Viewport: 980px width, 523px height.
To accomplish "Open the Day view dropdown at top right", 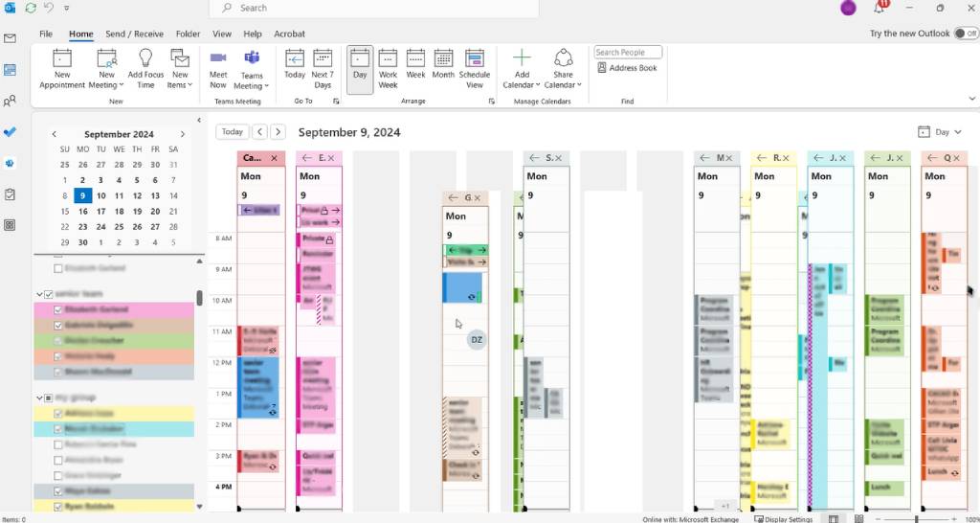I will pyautogui.click(x=940, y=132).
